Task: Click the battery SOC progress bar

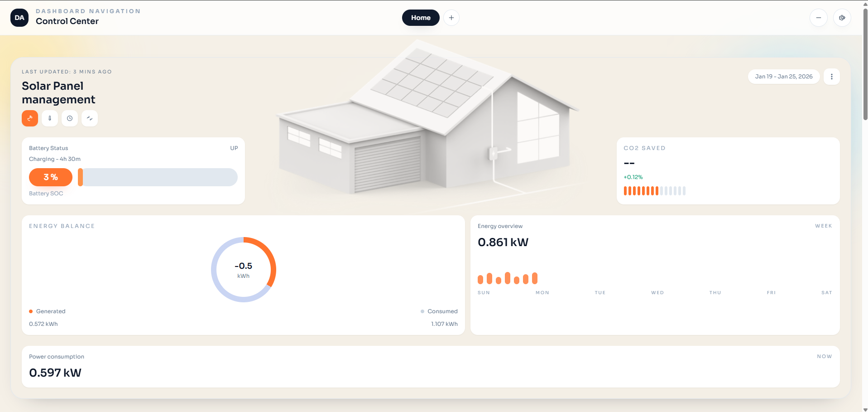Action: [158, 177]
